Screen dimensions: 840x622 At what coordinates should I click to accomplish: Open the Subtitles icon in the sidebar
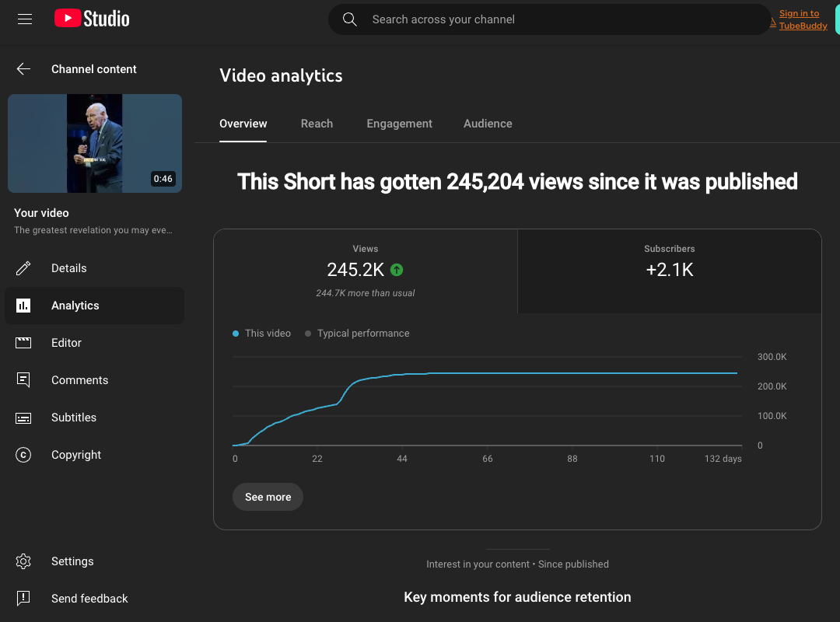click(x=23, y=418)
